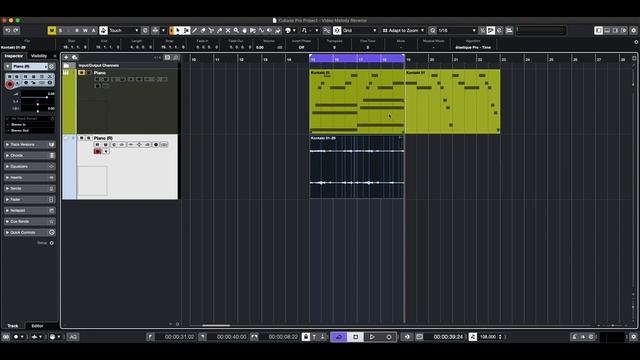Select the Kontakt 01-29 audio event

(357, 167)
